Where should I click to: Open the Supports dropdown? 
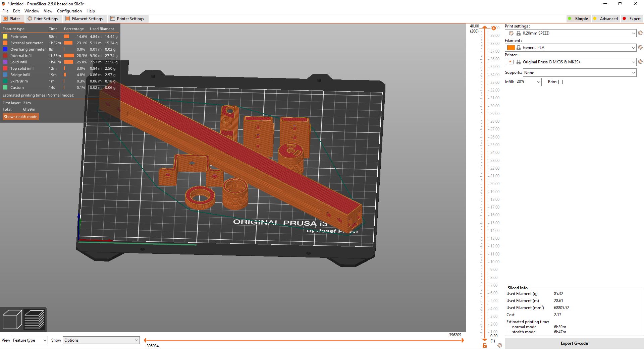point(580,73)
